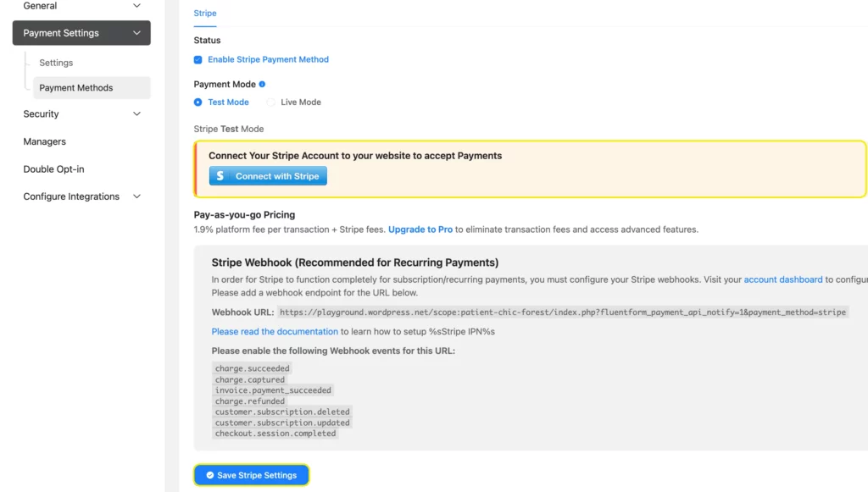Click the Stripe Webhook section heading

click(355, 263)
